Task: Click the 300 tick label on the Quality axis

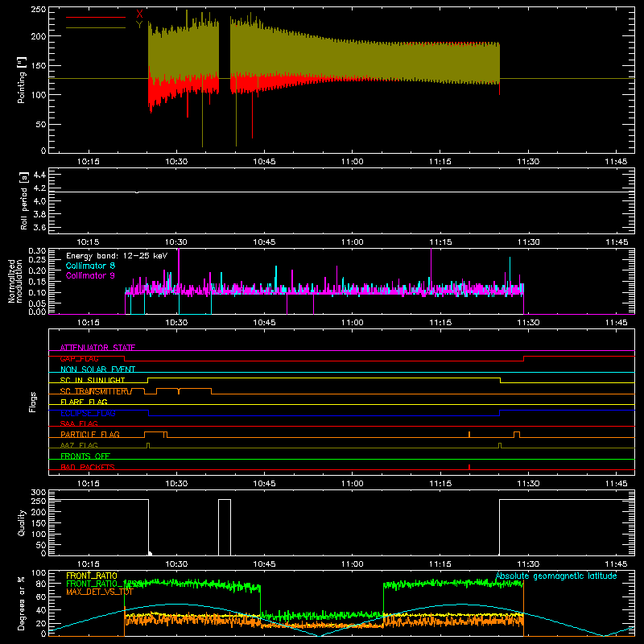Action: point(39,493)
